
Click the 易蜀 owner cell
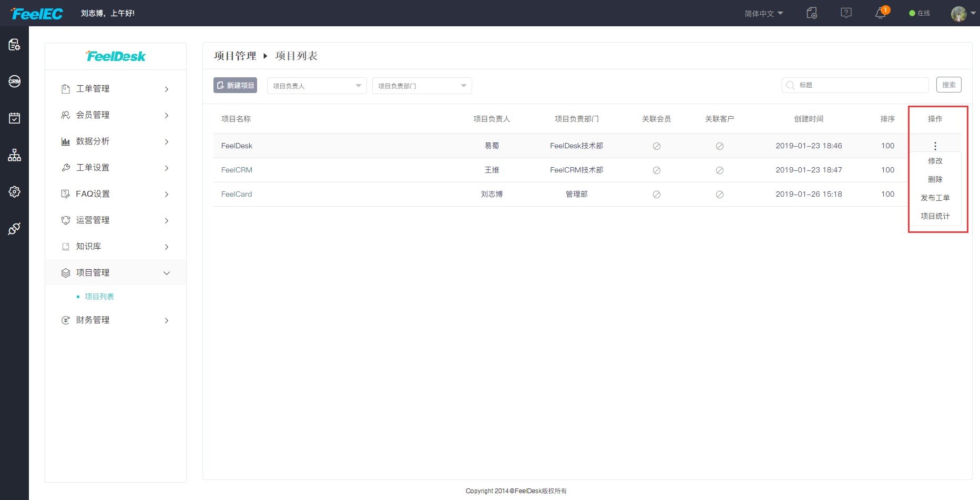point(492,146)
